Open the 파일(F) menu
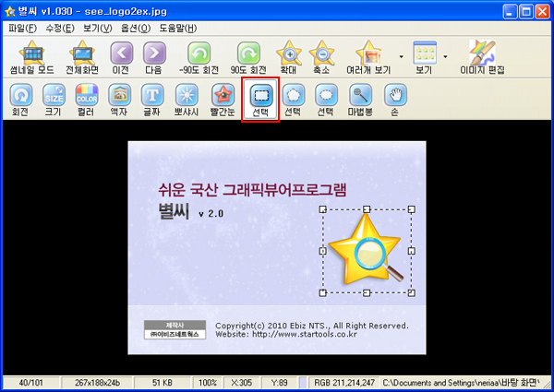Viewport: 554px width, 392px height. click(x=22, y=29)
